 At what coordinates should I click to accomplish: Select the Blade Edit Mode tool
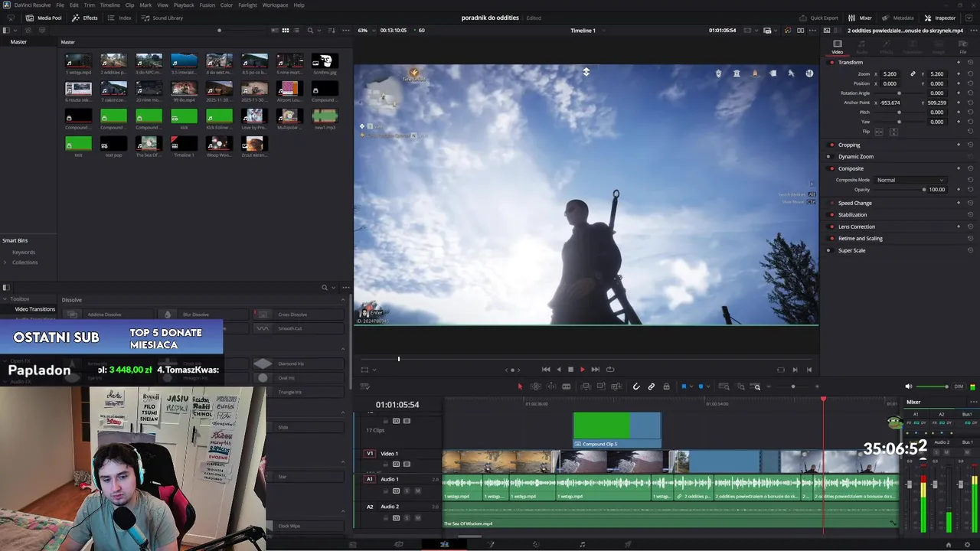(567, 386)
